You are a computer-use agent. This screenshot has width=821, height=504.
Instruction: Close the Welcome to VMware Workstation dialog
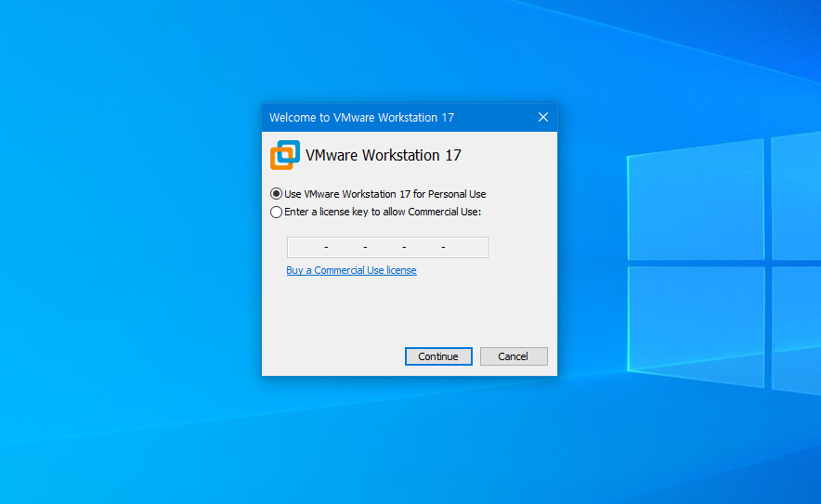point(543,117)
